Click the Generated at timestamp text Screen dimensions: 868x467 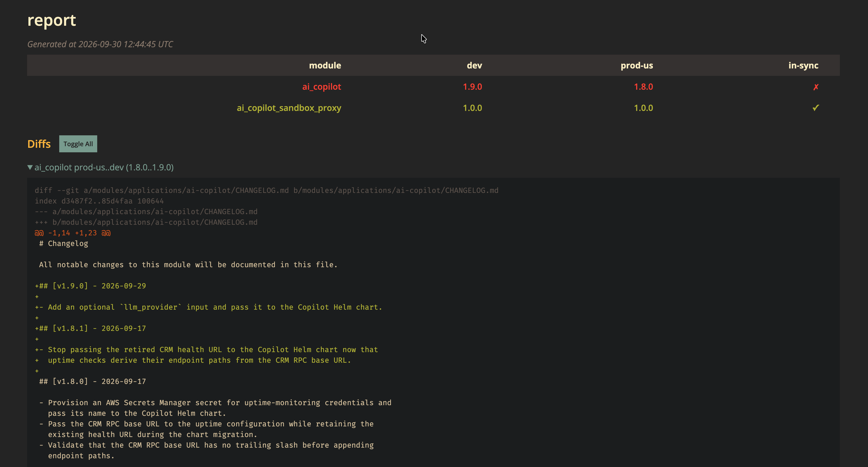(x=100, y=44)
